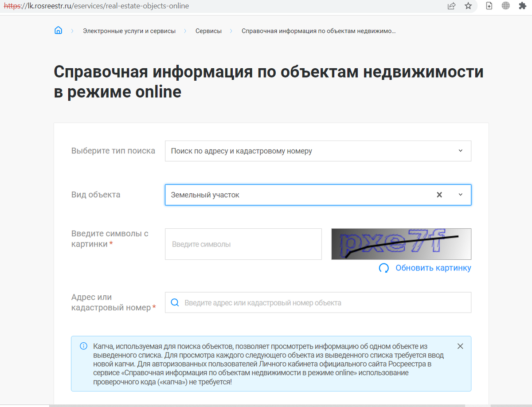Bookmark this page with the star icon
Screen dimensions: 532x407
click(468, 6)
